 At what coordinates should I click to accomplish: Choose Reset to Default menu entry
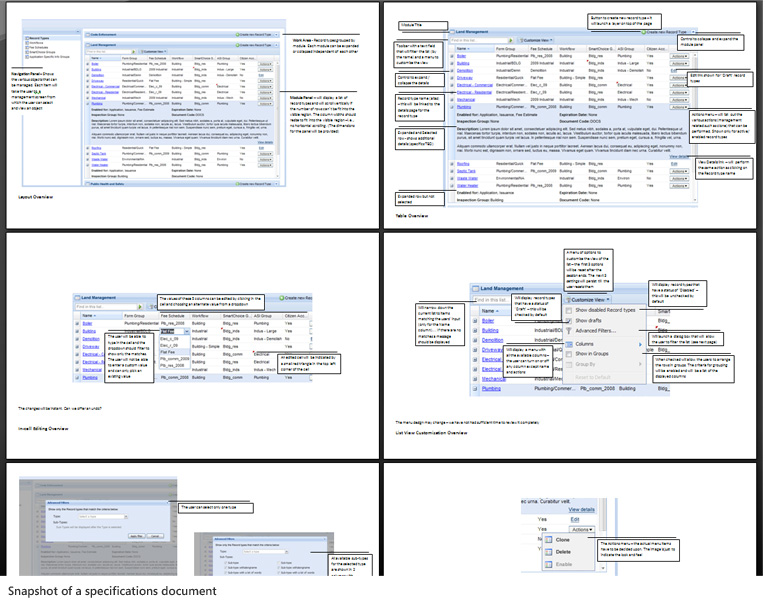[593, 377]
